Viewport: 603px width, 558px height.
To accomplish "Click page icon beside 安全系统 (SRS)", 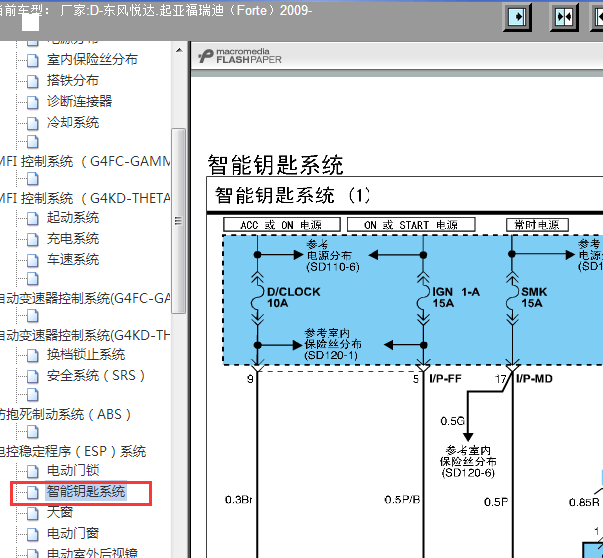I will (33, 376).
